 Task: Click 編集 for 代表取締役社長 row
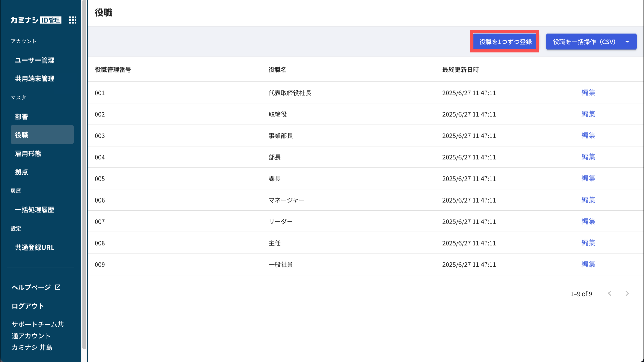coord(588,92)
